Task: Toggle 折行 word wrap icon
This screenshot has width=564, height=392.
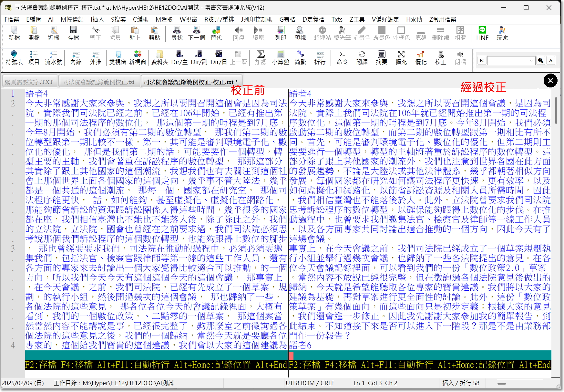Action: (x=320, y=58)
